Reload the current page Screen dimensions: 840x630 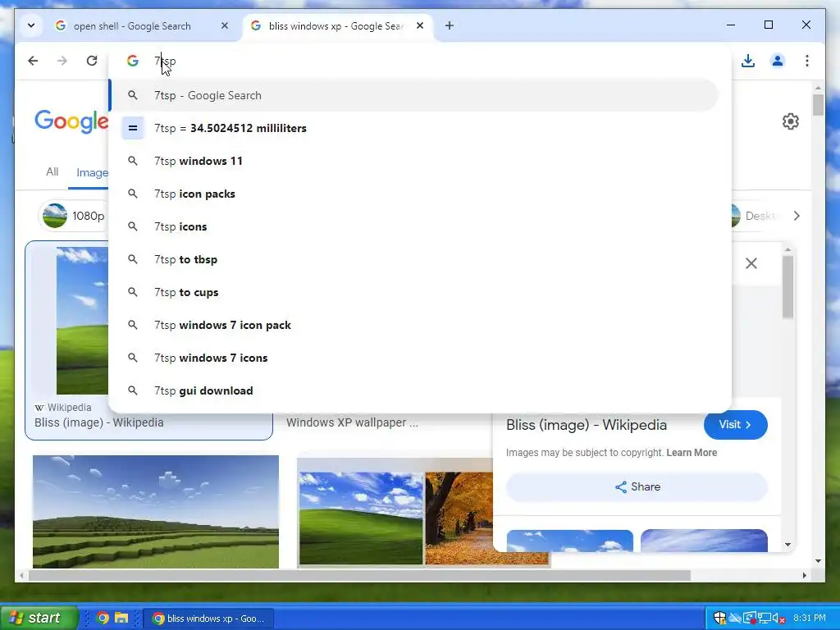(x=92, y=61)
